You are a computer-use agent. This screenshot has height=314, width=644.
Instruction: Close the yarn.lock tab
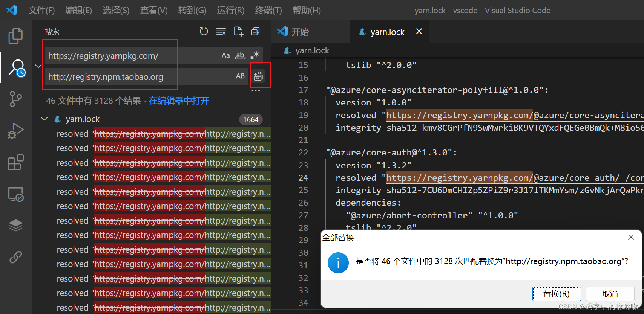[x=419, y=32]
